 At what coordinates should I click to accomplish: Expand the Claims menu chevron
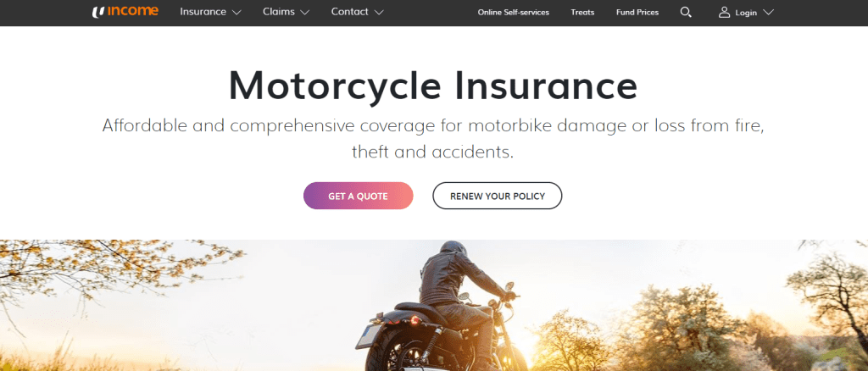point(304,12)
